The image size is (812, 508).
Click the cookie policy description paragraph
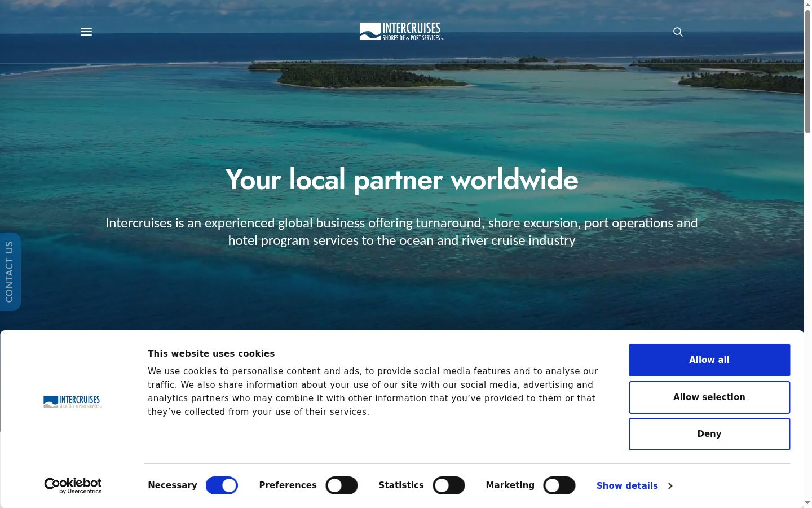tap(373, 392)
